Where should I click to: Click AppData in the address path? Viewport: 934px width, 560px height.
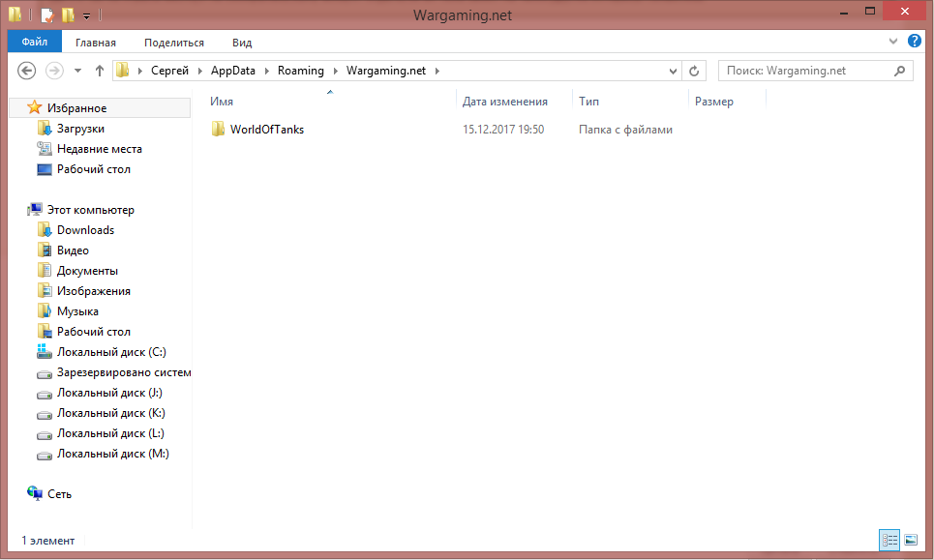pyautogui.click(x=233, y=71)
